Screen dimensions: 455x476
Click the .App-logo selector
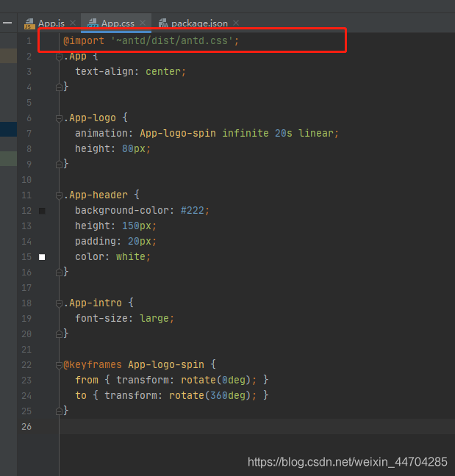(90, 118)
